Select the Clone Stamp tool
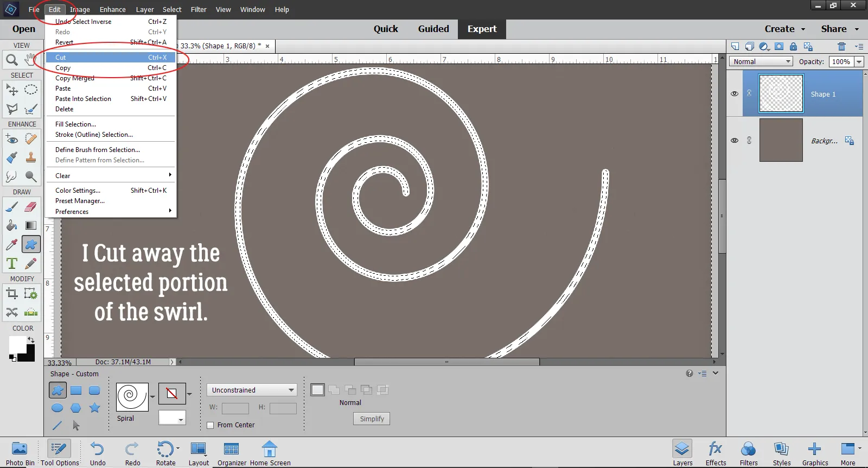The height and width of the screenshot is (468, 868). 31,158
